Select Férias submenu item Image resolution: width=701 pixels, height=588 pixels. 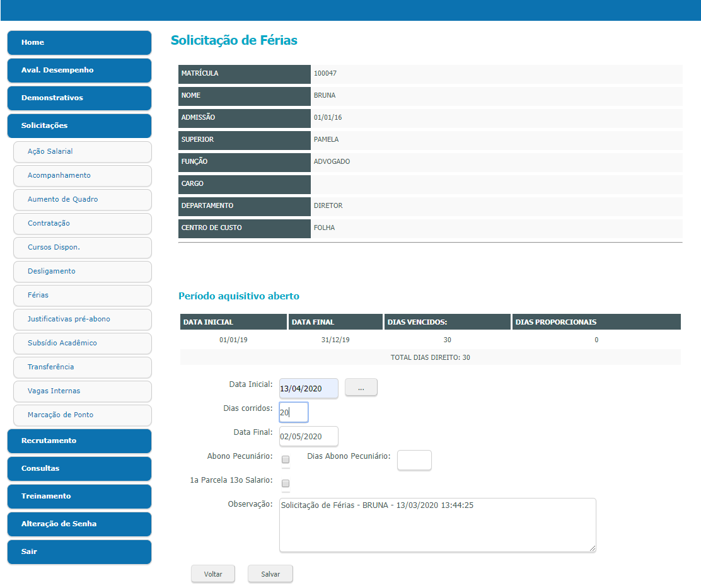(82, 296)
